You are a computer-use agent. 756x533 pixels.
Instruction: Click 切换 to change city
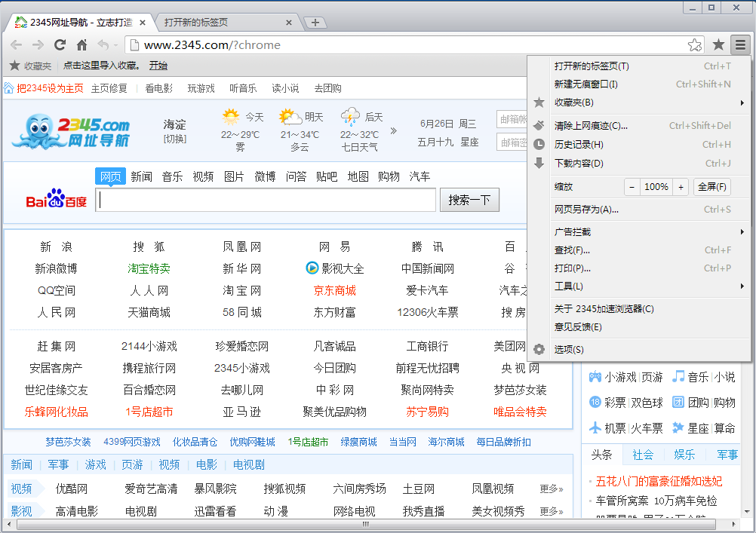click(174, 139)
